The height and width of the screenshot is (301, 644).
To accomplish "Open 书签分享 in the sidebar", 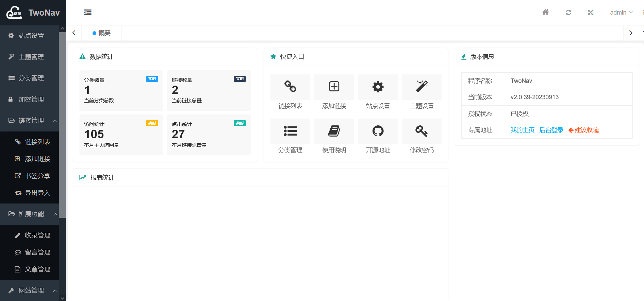I will pyautogui.click(x=29, y=176).
